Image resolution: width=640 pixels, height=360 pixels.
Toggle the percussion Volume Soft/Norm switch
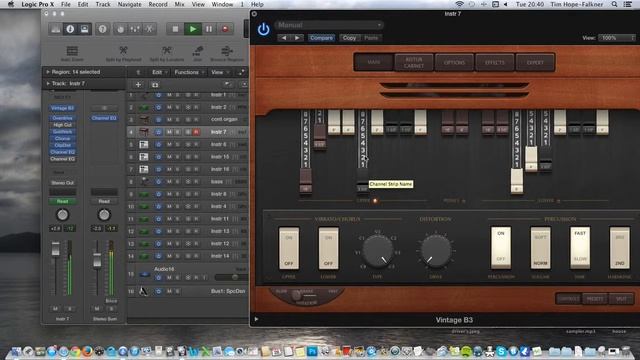tap(540, 247)
